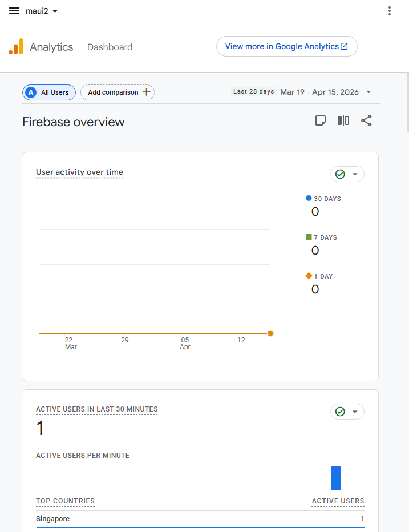This screenshot has width=409, height=532.
Task: Click the 7 DAYS green legend square
Action: click(x=309, y=237)
